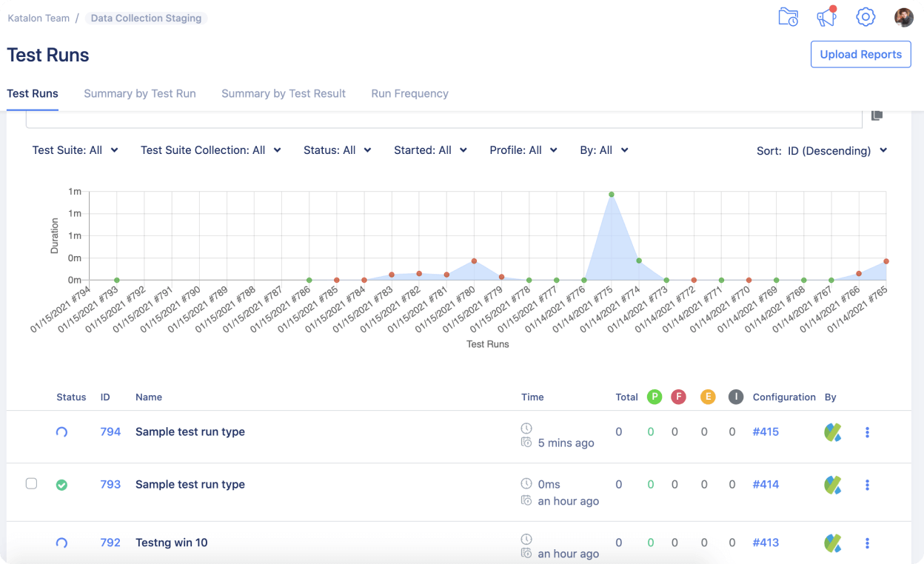This screenshot has width=924, height=564.
Task: Click the calendar icon next to 5 mins ago
Action: tap(526, 443)
